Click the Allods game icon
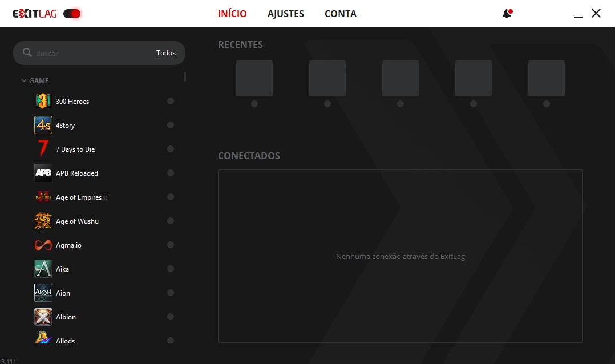 point(43,338)
